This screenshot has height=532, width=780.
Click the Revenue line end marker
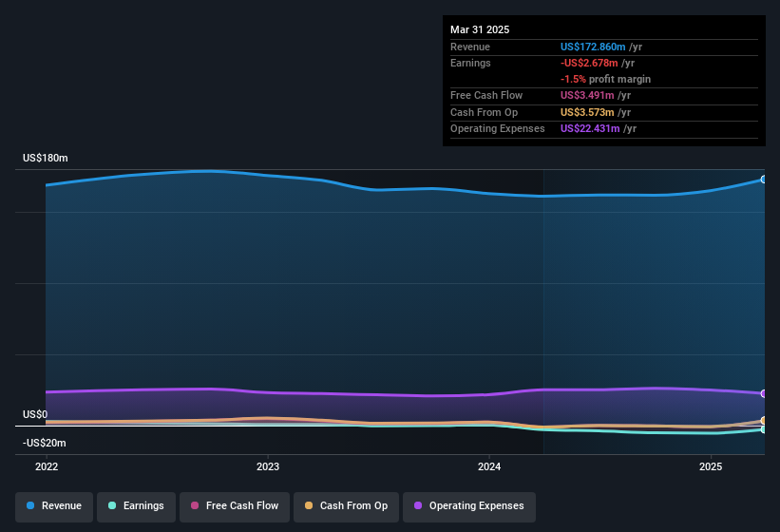tap(764, 180)
